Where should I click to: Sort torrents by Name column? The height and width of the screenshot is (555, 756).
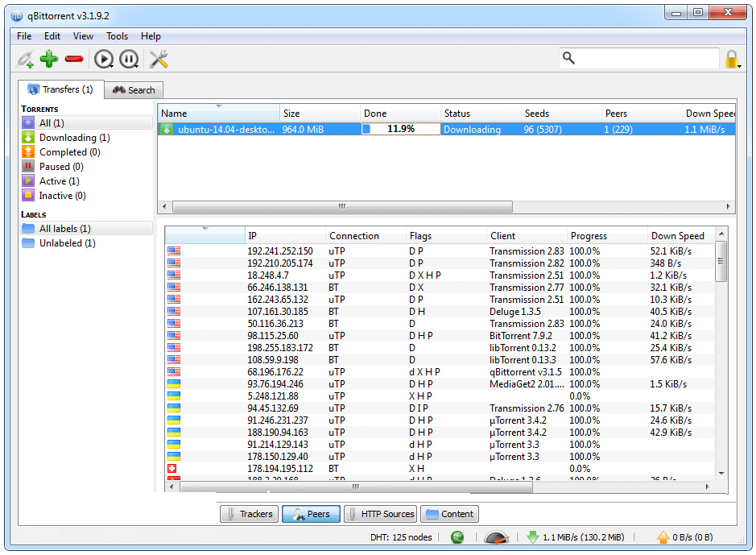[x=219, y=114]
